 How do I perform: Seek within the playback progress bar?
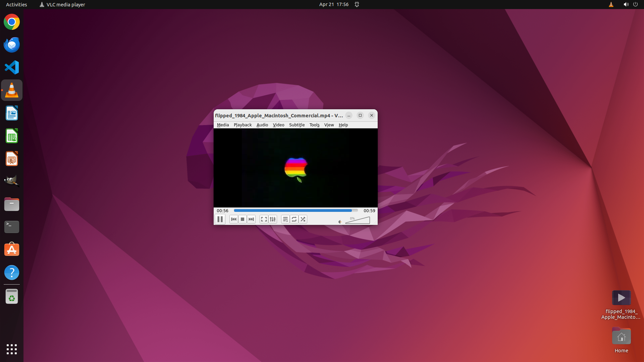[295, 210]
